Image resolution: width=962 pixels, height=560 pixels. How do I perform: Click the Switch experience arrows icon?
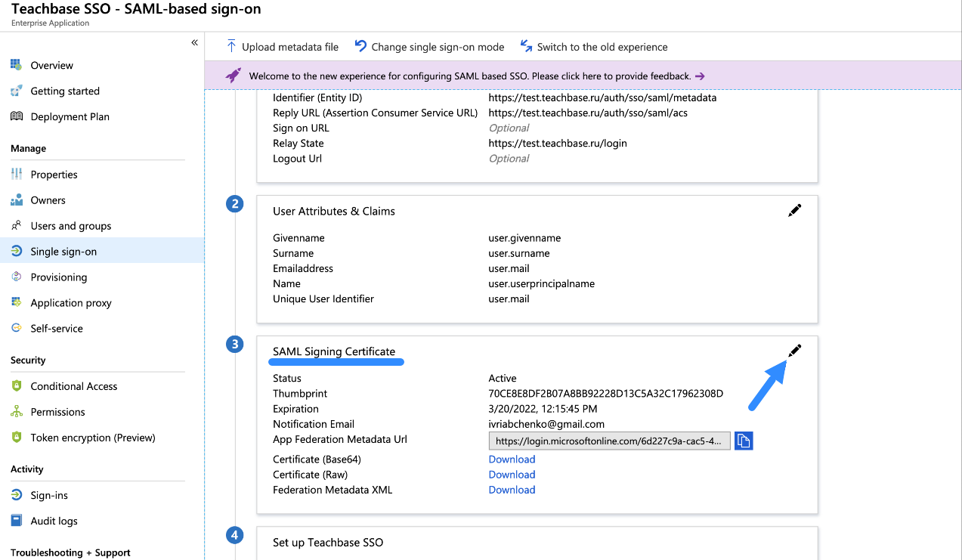tap(526, 46)
